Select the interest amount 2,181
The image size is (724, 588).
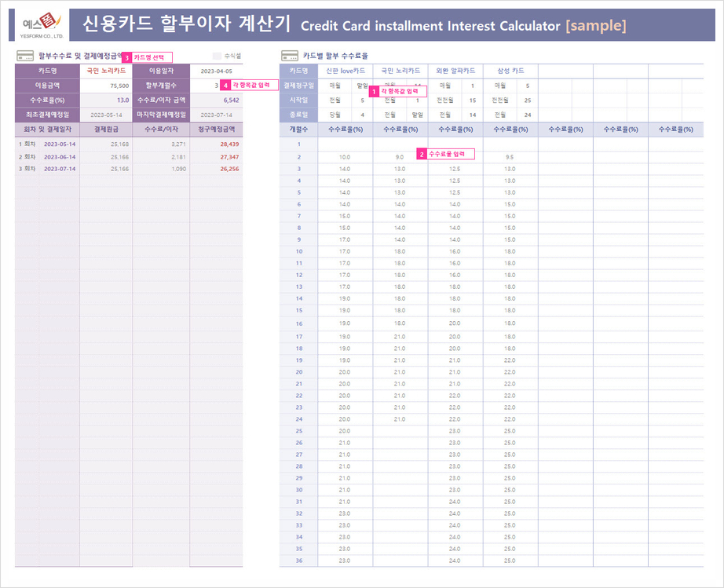coord(178,157)
